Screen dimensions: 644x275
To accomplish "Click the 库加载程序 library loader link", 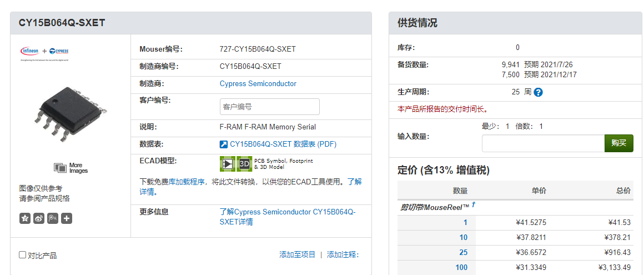I will pos(187,182).
